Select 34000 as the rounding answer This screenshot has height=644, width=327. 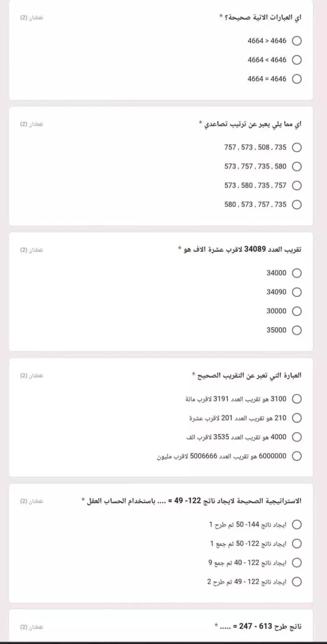(x=296, y=273)
